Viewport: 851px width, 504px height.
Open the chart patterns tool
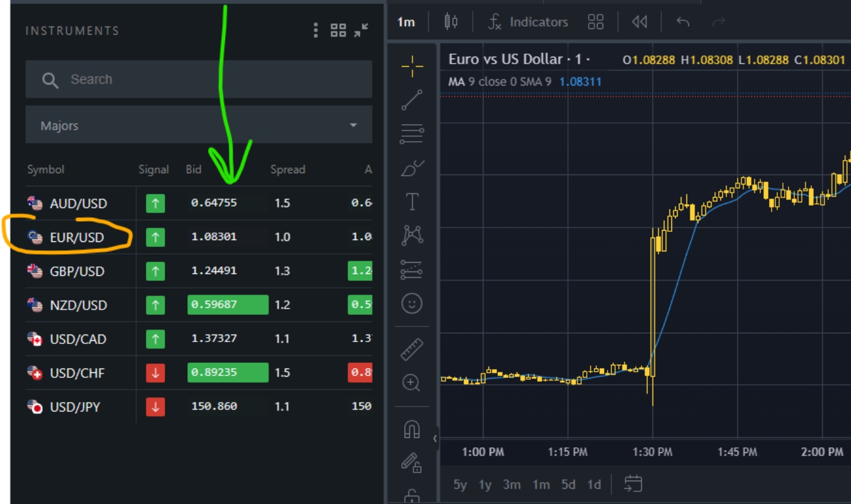412,236
